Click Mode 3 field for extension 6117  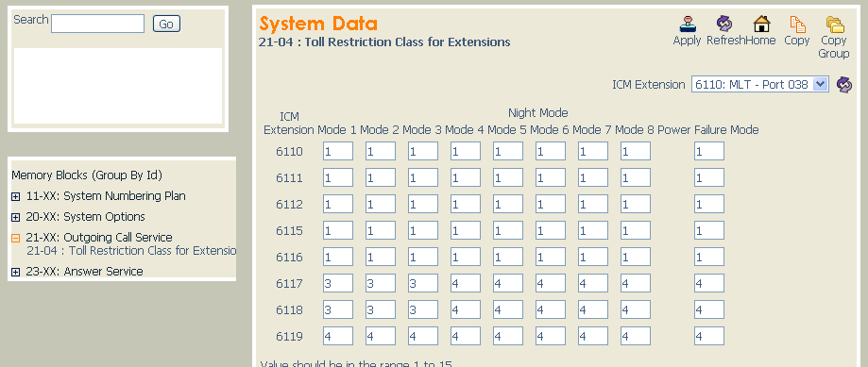tap(423, 284)
